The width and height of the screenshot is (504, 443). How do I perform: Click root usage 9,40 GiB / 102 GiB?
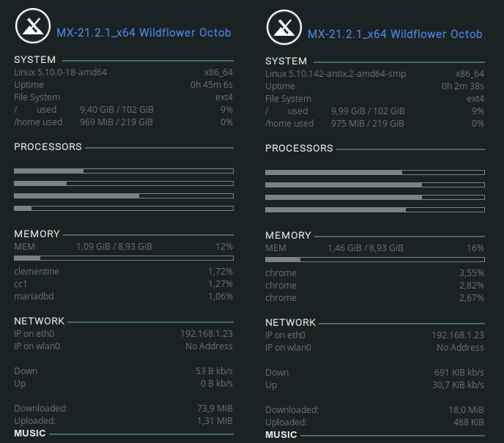pos(116,110)
